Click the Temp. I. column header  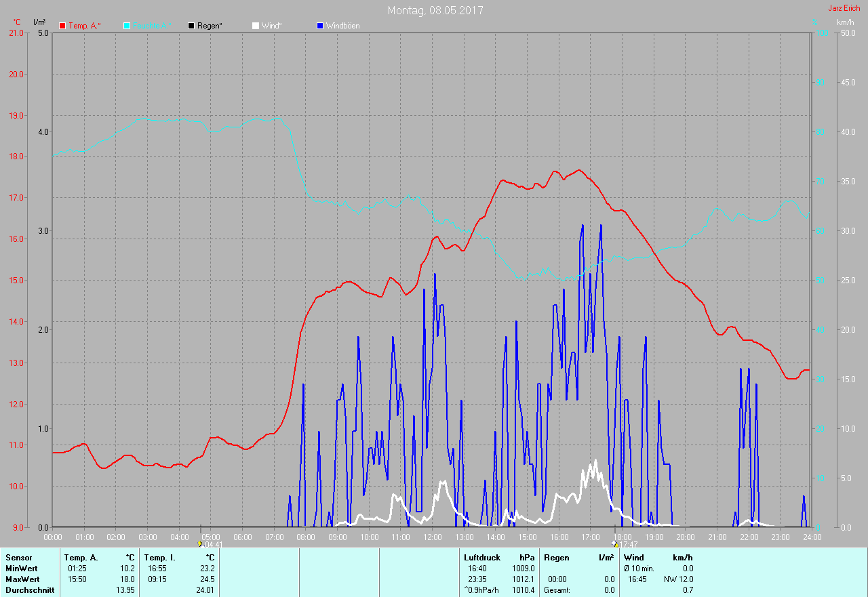(160, 558)
